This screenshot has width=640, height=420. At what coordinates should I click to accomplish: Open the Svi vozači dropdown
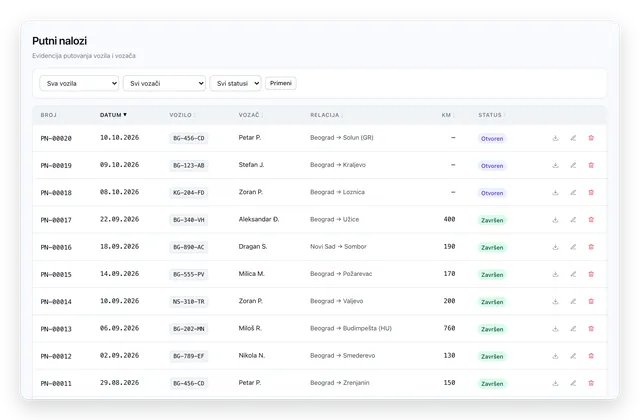(164, 83)
